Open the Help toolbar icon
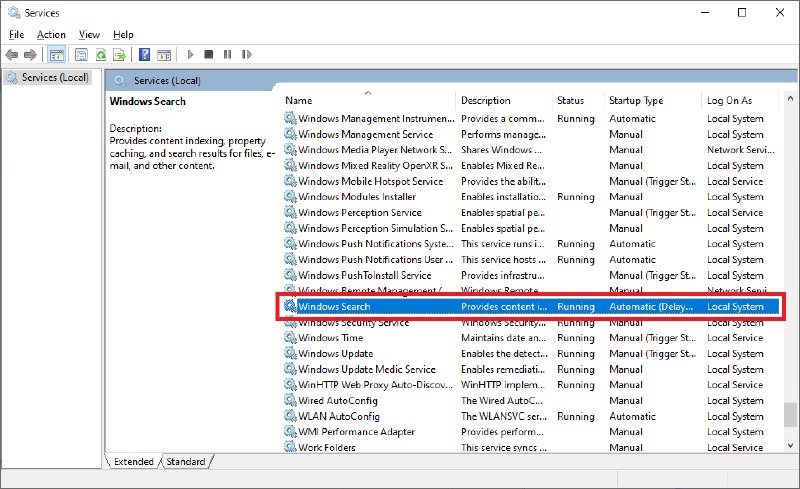The image size is (800, 489). [x=144, y=54]
